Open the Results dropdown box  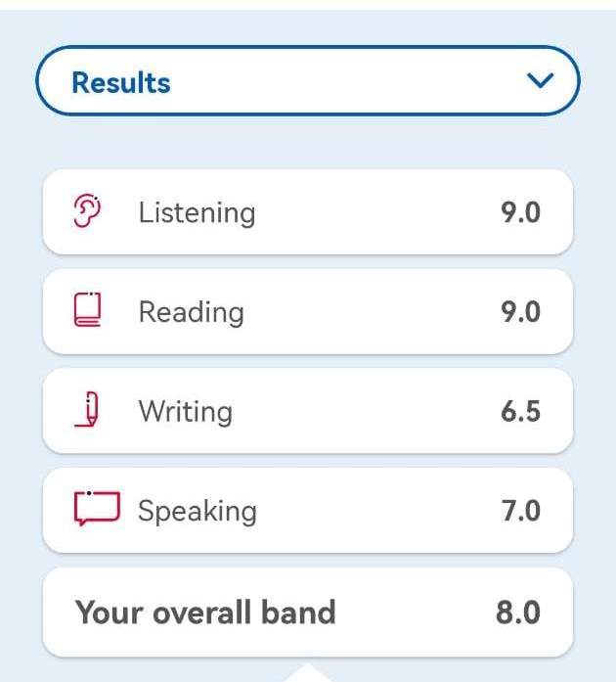tap(308, 80)
